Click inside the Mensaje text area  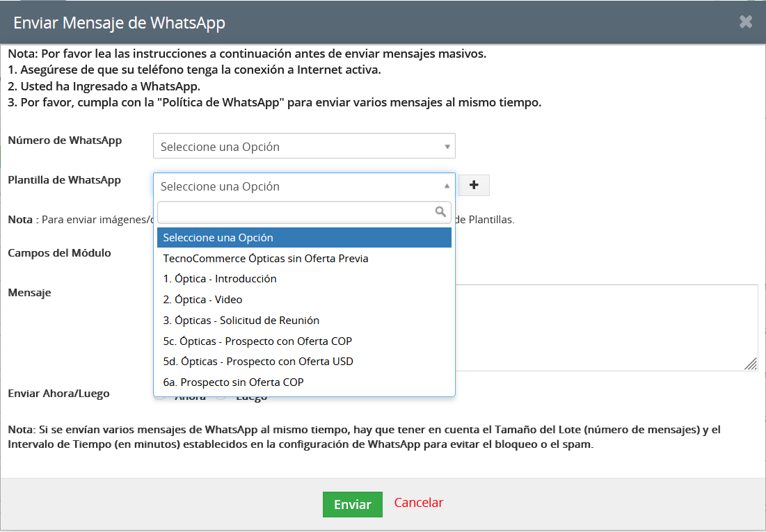pos(605,327)
